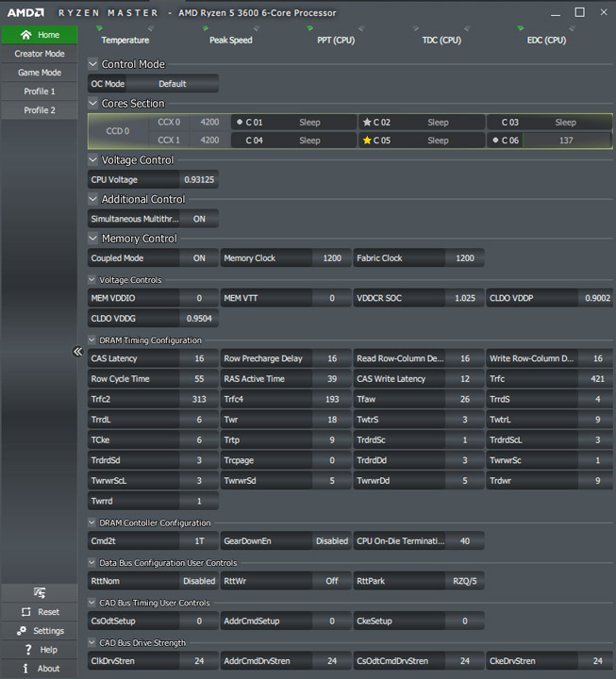Viewport: 616px width, 679px height.
Task: Click the Reset button label
Action: point(48,612)
